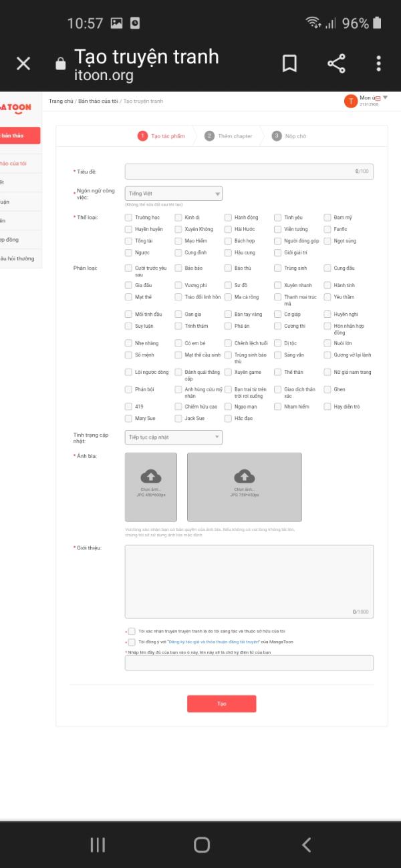The width and height of the screenshot is (401, 868).
Task: Check the ownership confirmation checkbox
Action: (x=132, y=631)
